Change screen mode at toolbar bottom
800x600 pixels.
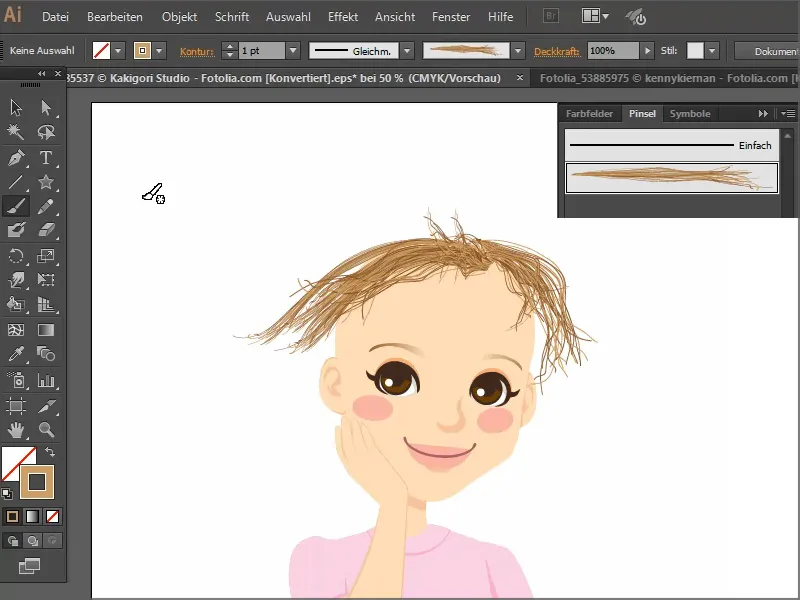click(x=30, y=565)
